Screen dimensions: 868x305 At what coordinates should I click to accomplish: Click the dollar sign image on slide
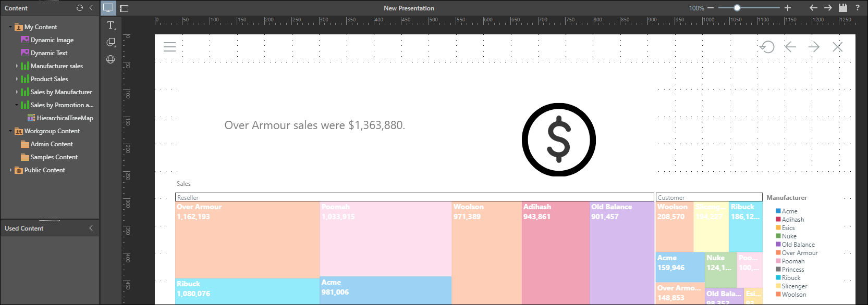pyautogui.click(x=559, y=139)
